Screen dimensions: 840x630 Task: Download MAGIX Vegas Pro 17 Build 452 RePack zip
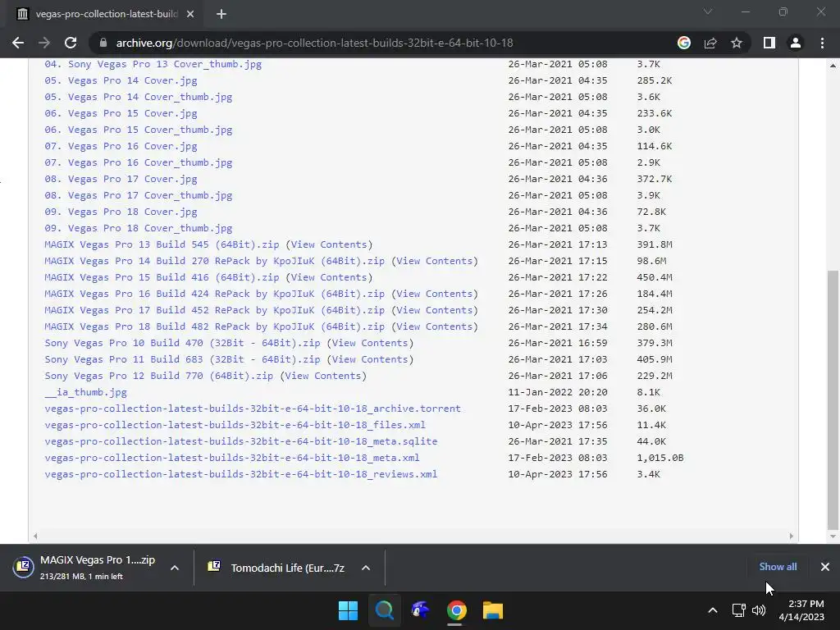[214, 310]
